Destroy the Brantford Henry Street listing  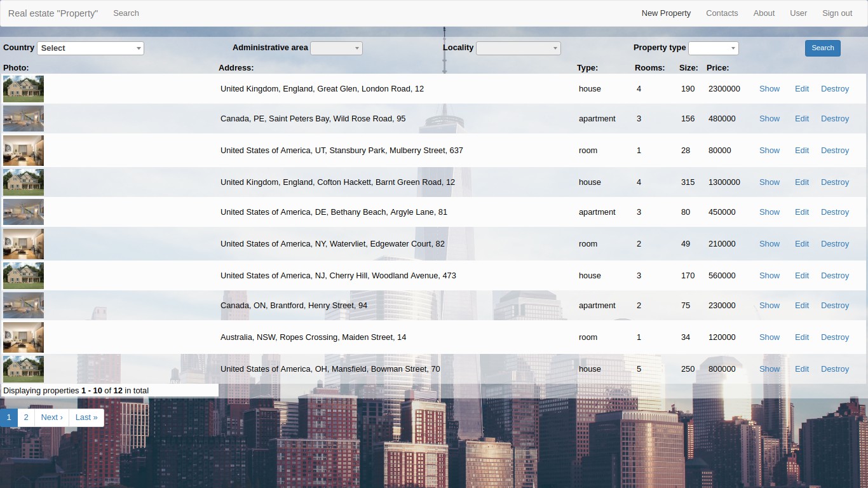click(x=835, y=306)
